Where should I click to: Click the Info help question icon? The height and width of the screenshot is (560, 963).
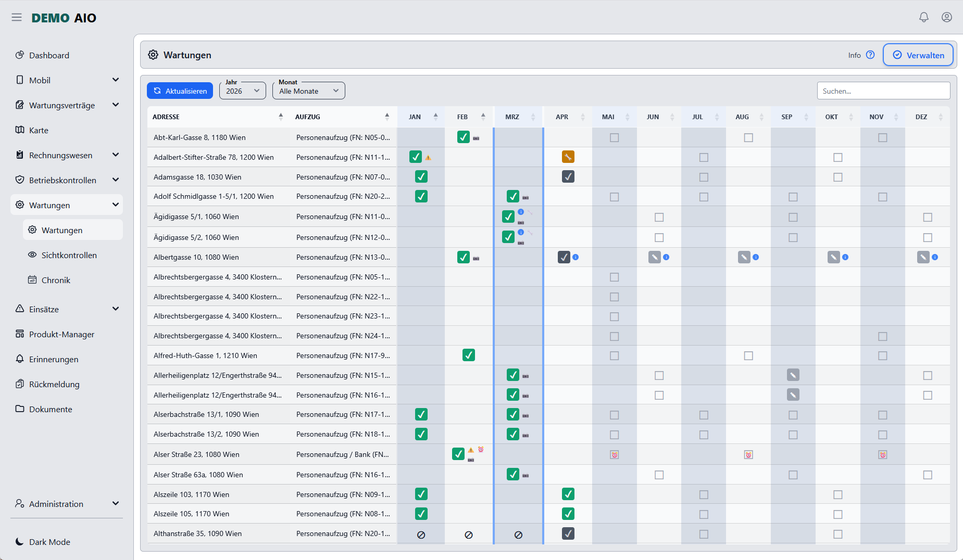point(870,55)
